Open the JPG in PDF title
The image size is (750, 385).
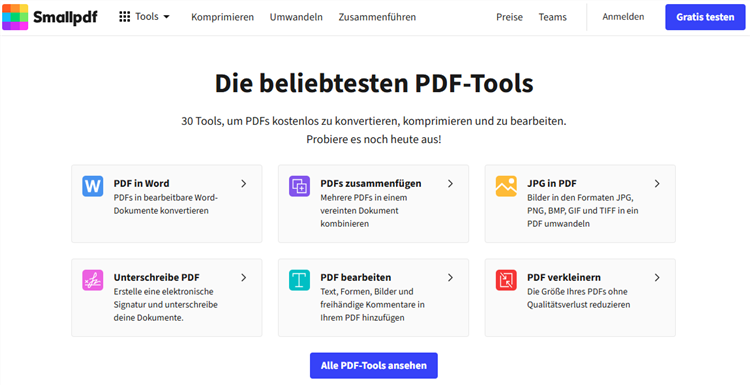coord(551,184)
